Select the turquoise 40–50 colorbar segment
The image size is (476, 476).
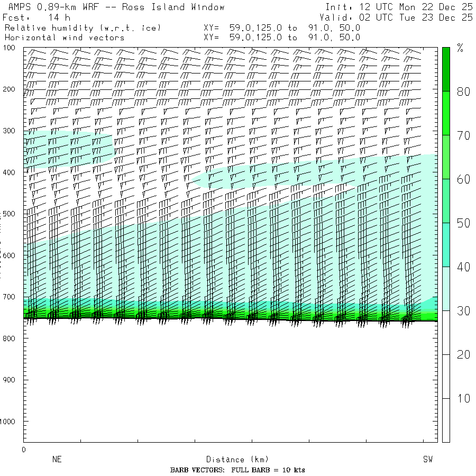tap(446, 245)
